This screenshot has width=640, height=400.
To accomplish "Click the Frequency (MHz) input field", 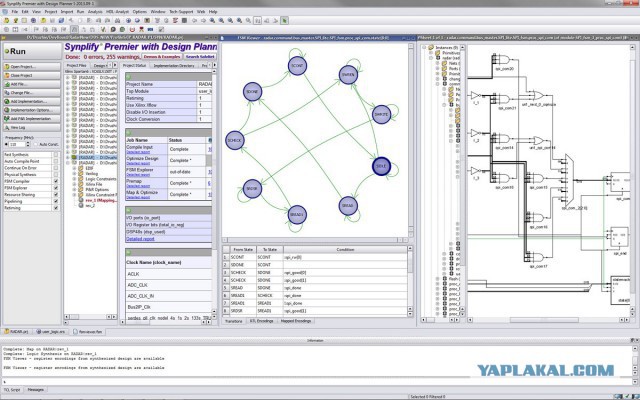I will (17, 144).
